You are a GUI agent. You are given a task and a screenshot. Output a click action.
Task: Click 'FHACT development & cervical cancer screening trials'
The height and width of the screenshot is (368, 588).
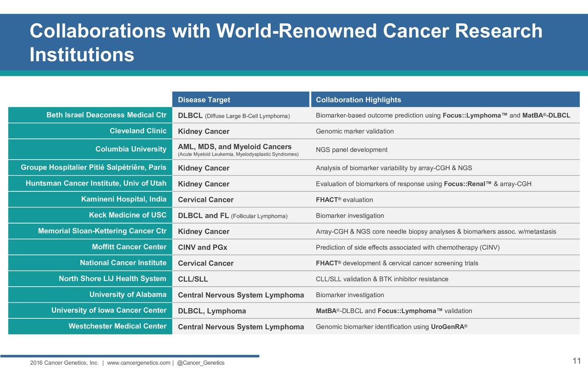click(397, 263)
